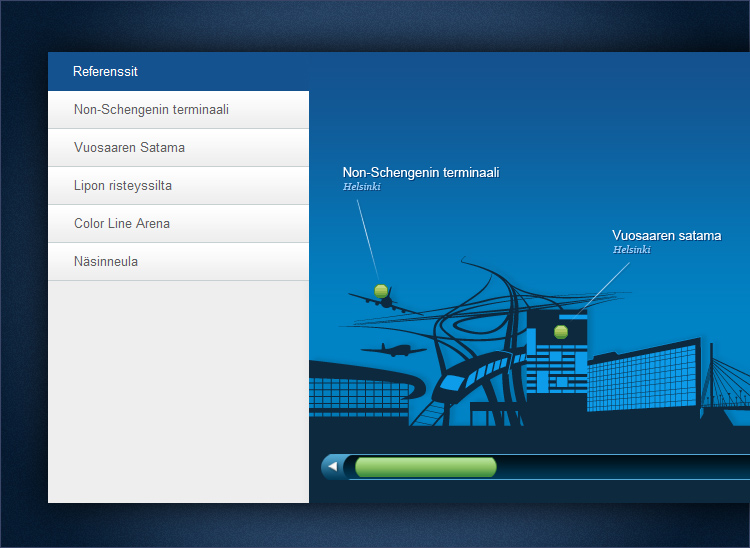Click the Helsinki text under Vuosaaren satama
Viewport: 750px width, 548px height.
click(x=632, y=249)
